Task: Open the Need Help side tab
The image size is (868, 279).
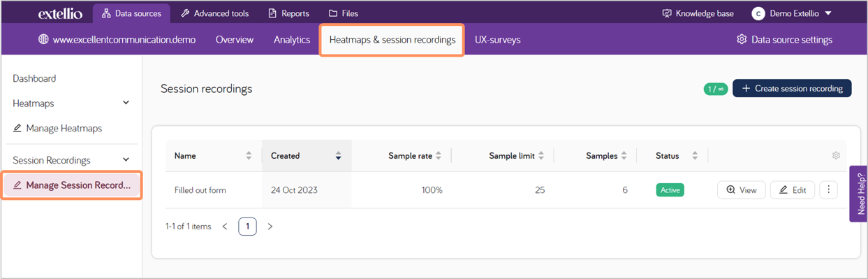Action: pos(859,194)
